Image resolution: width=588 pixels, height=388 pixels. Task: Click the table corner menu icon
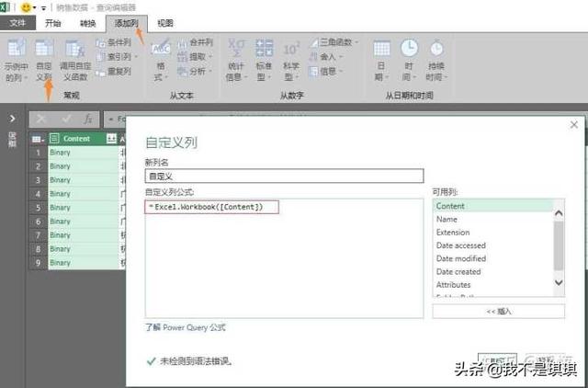pos(38,139)
